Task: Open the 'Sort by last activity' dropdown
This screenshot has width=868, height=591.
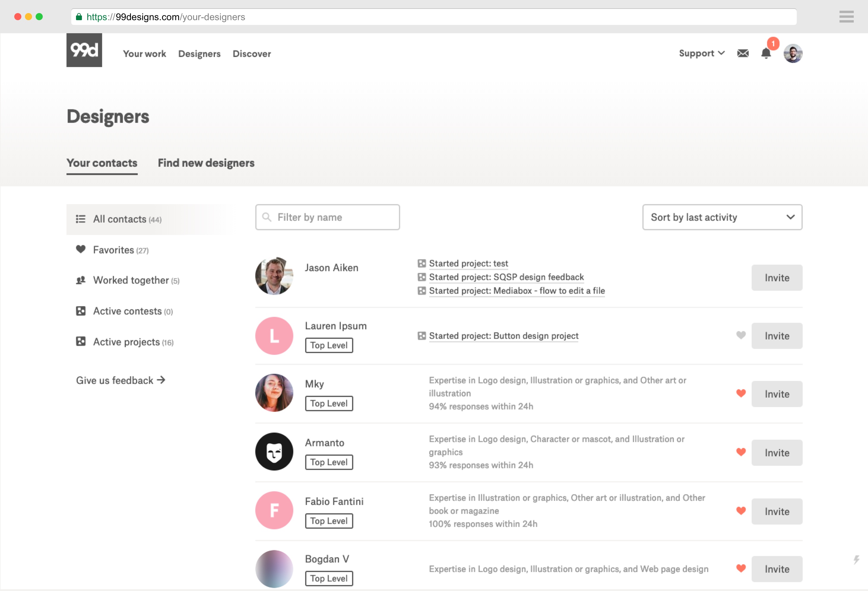Action: pyautogui.click(x=722, y=217)
